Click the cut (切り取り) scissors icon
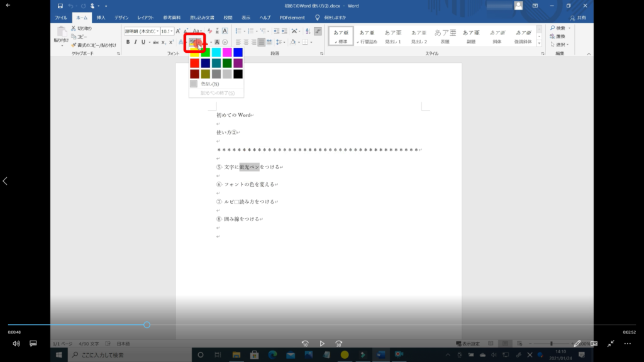 [x=74, y=28]
